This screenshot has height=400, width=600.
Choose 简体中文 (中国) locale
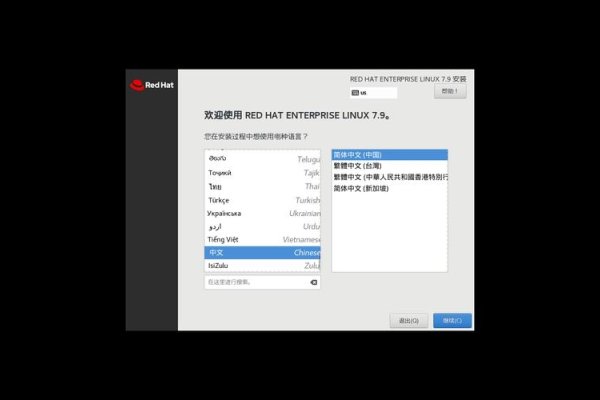[x=390, y=155]
